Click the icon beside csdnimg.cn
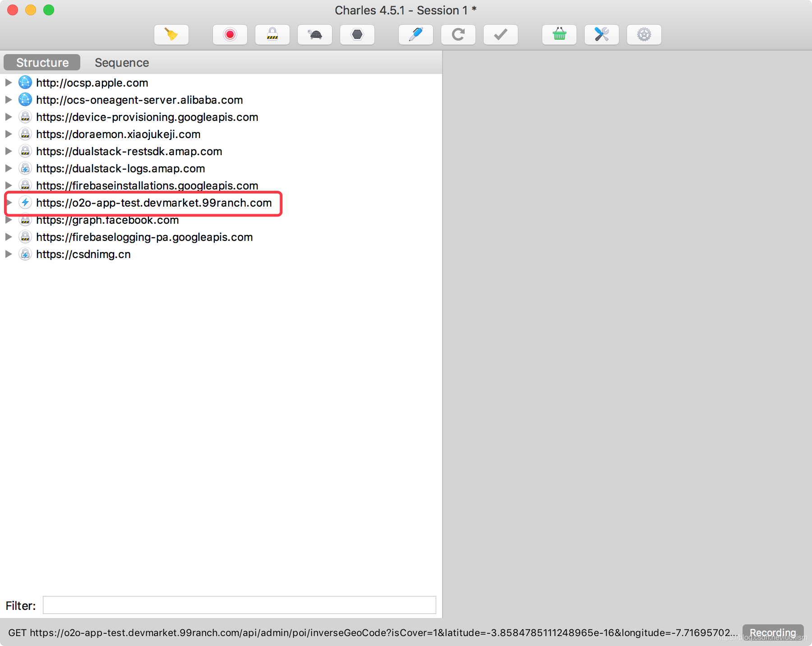 [25, 254]
